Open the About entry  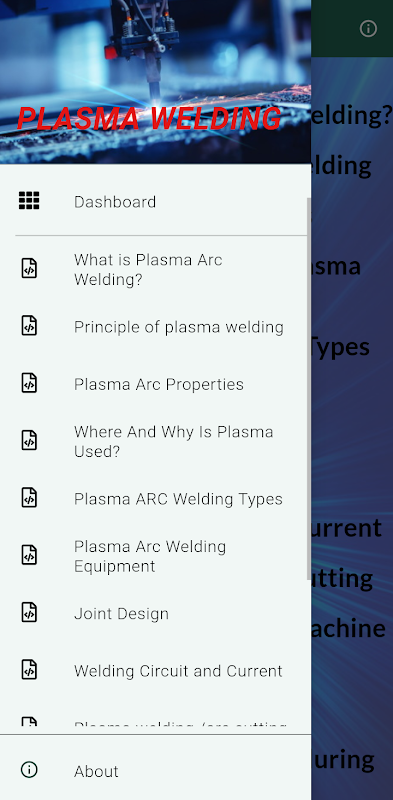point(155,770)
